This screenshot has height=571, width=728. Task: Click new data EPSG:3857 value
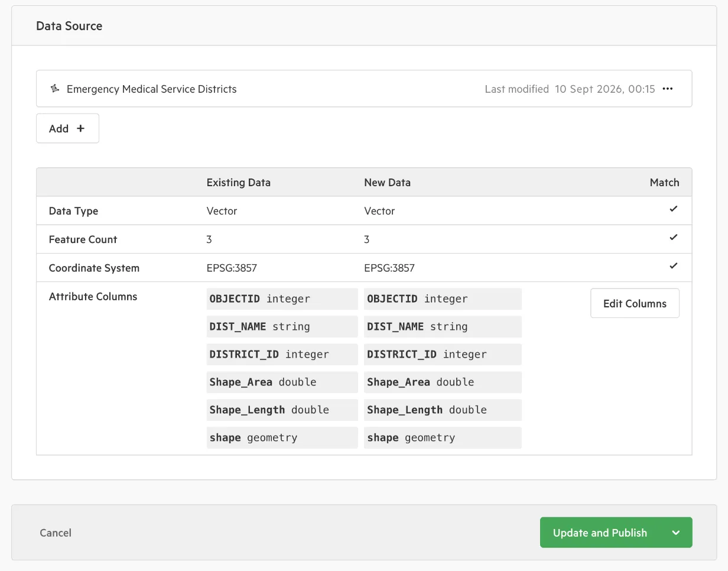point(389,268)
